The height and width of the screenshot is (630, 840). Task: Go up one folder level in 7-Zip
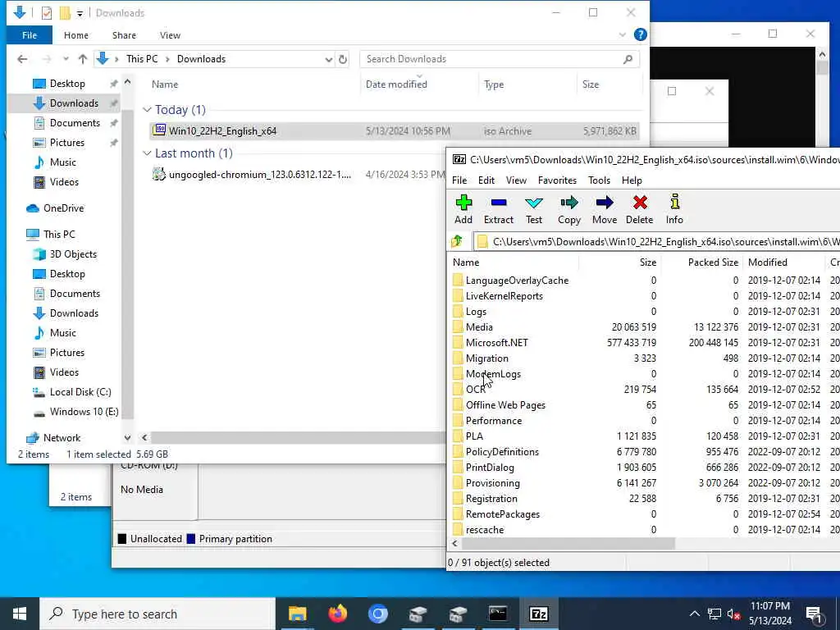(457, 242)
